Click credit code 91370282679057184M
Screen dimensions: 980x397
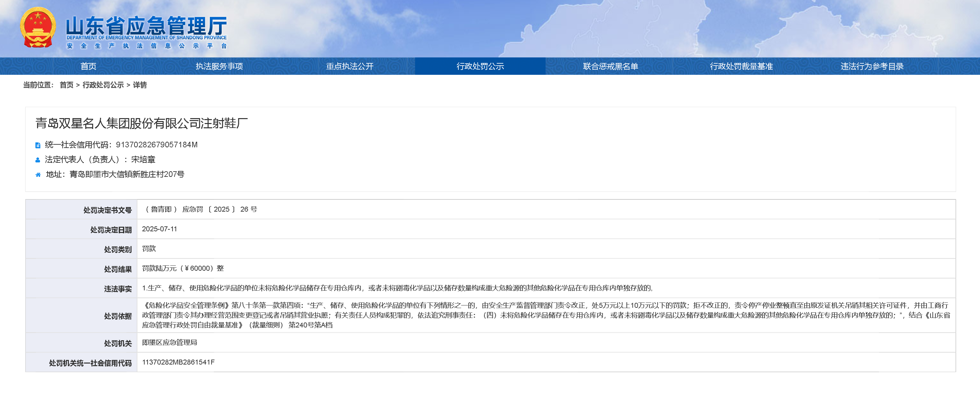click(x=157, y=145)
